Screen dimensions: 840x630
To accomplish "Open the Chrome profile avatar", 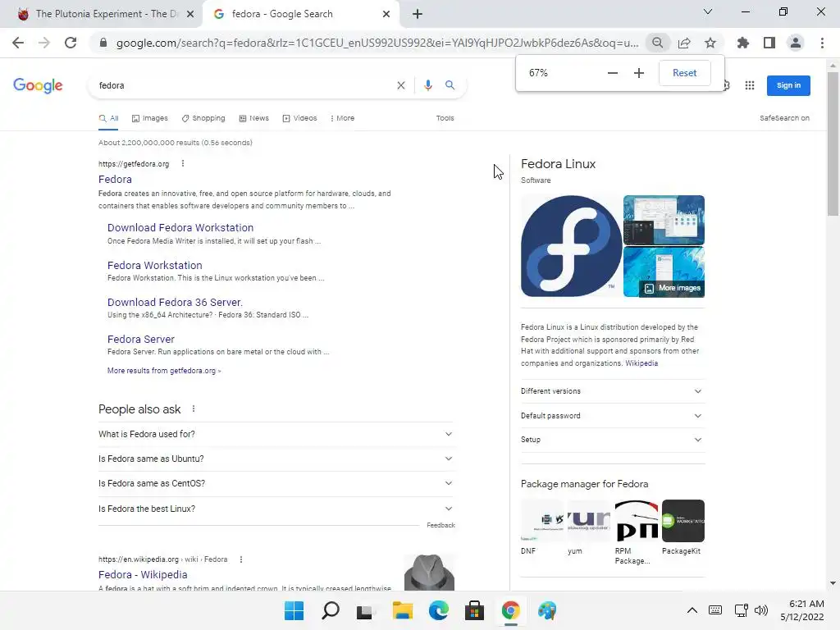I will tap(796, 43).
